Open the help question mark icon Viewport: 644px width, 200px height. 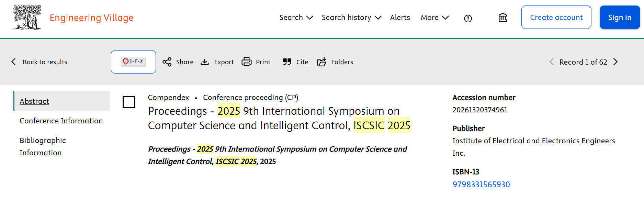click(x=468, y=19)
